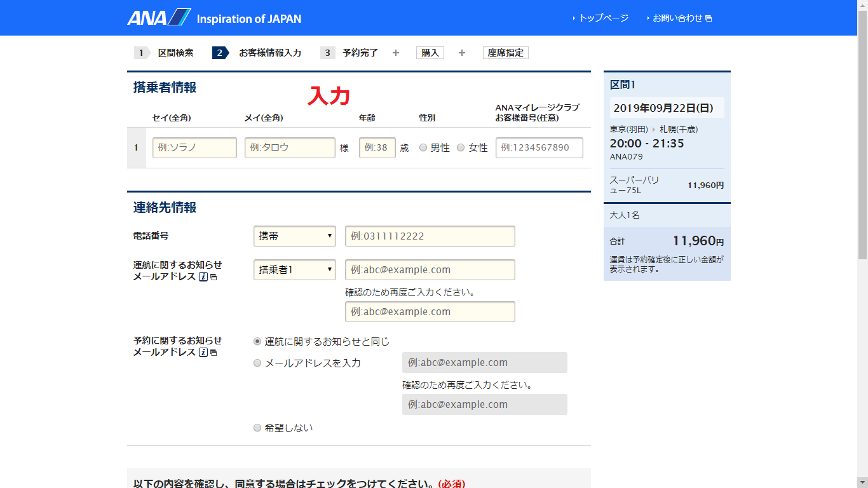This screenshot has height=488, width=868.
Task: Click the 座席指定 step box
Action: [505, 53]
